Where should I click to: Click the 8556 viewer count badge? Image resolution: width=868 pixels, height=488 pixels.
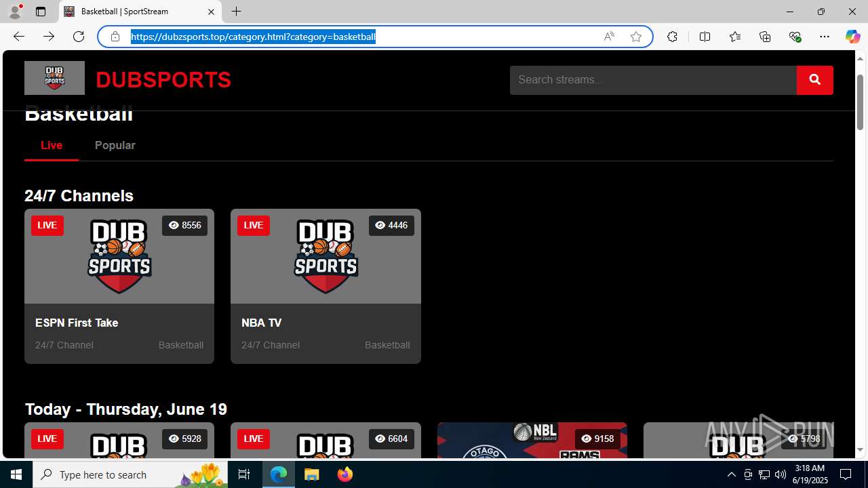tap(184, 225)
